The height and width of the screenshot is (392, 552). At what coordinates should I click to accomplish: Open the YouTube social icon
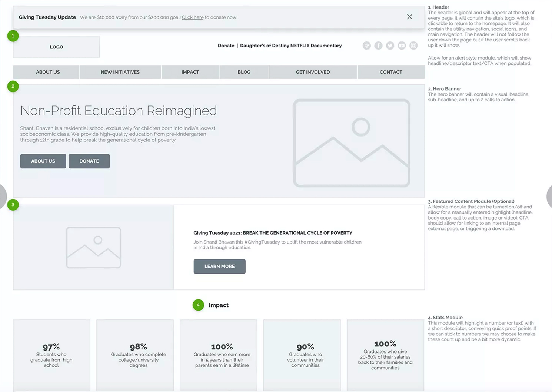(x=402, y=46)
